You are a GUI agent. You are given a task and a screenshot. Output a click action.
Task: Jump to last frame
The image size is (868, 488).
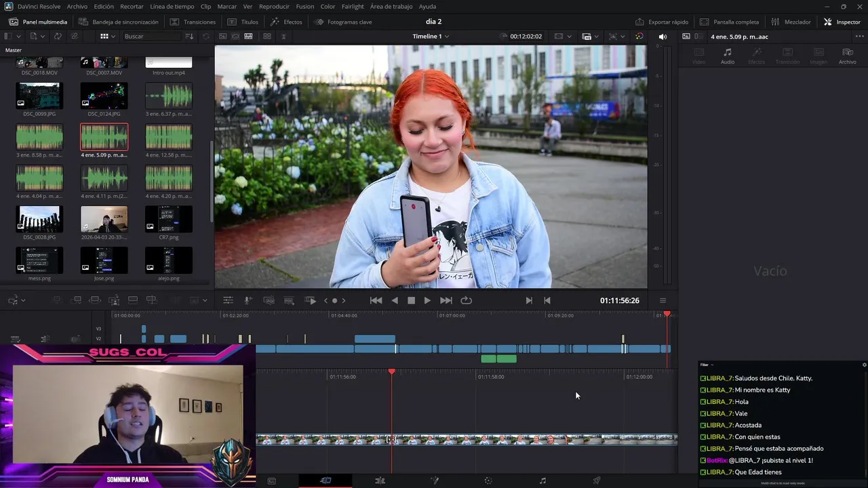pyautogui.click(x=446, y=300)
